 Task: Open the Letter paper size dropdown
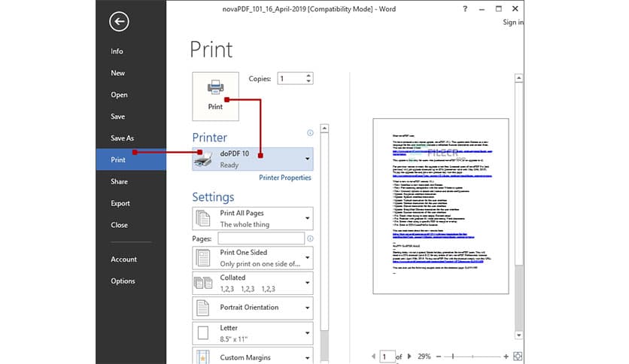click(x=307, y=333)
